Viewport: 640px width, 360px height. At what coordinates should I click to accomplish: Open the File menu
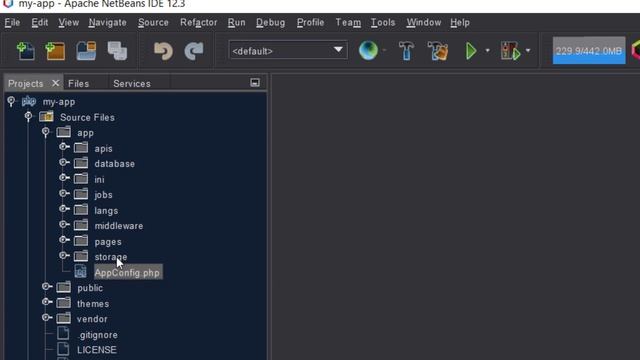coord(12,22)
